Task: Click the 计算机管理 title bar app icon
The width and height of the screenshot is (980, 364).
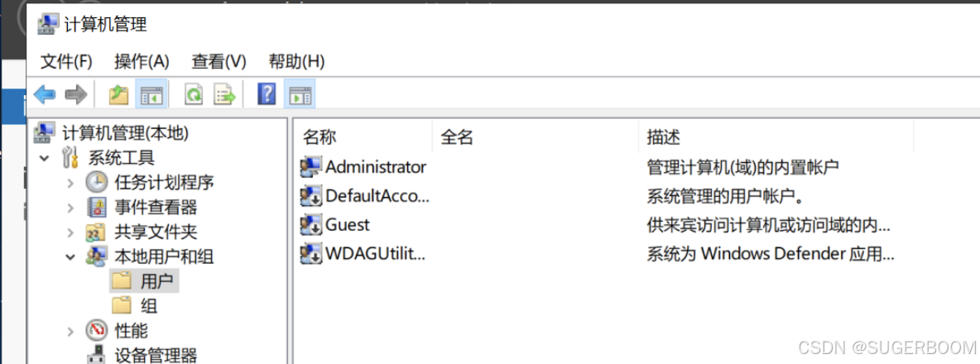Action: click(48, 24)
